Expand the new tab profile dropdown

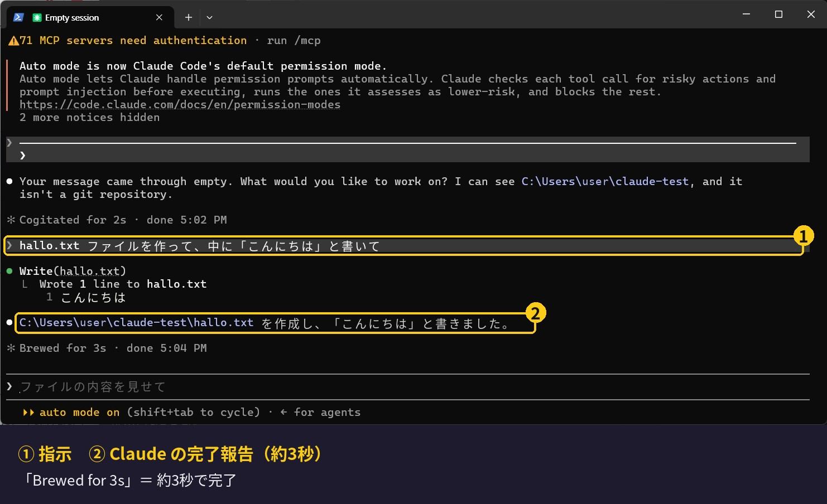click(x=209, y=17)
